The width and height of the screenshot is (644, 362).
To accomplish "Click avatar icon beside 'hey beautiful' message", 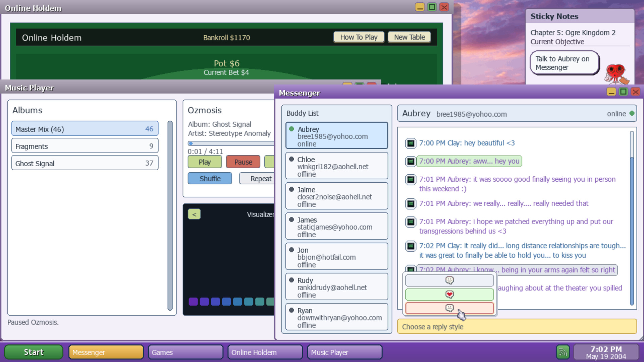I will click(411, 143).
